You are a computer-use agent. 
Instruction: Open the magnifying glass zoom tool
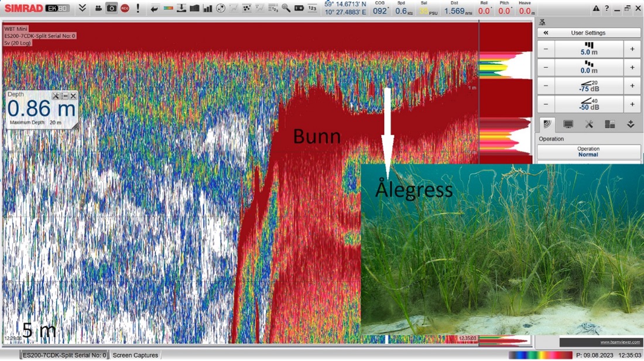[286, 8]
